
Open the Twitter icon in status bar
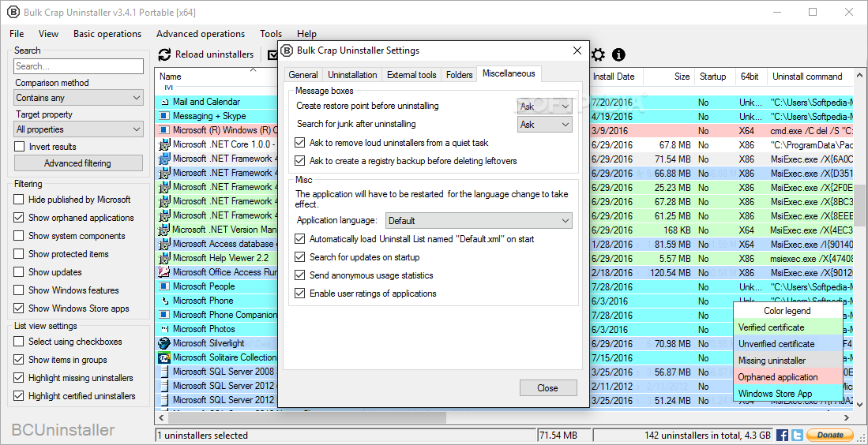point(797,435)
